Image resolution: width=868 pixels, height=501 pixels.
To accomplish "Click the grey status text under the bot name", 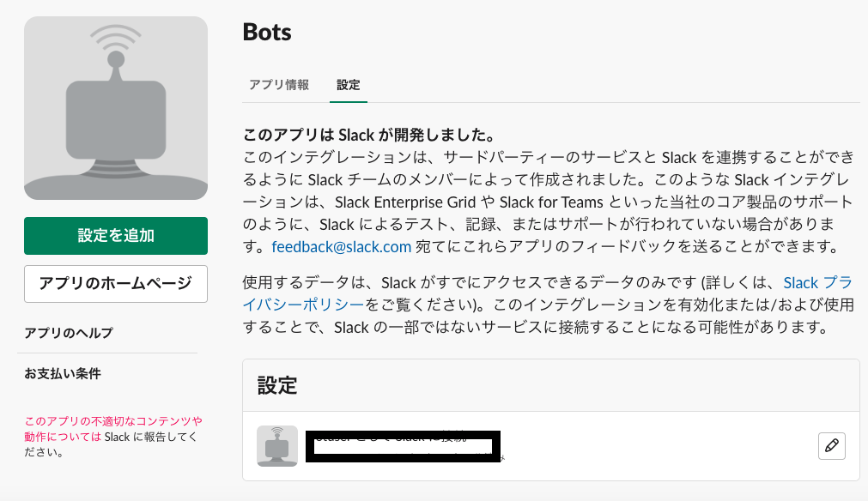I will (404, 459).
